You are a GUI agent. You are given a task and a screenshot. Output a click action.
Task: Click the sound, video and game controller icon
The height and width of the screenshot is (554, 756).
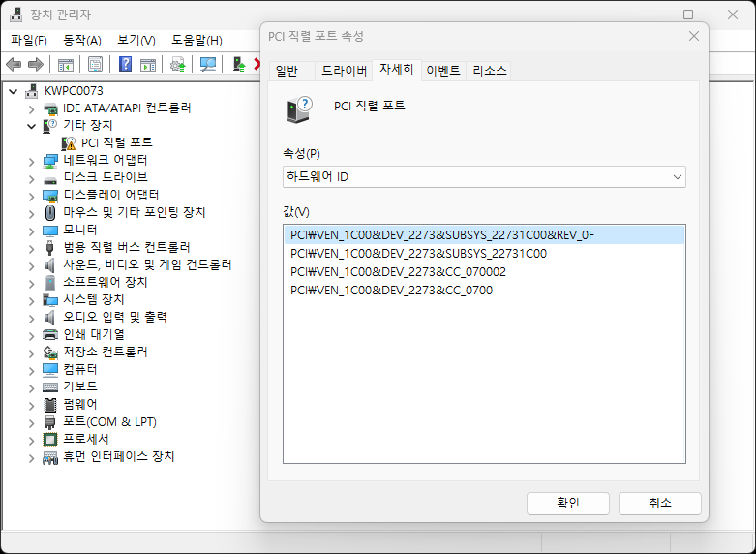tap(50, 265)
